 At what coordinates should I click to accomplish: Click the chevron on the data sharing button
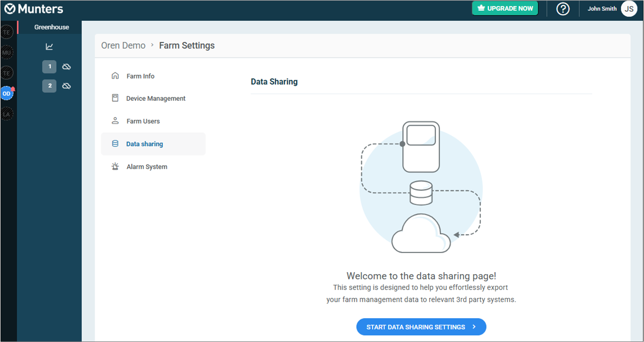click(475, 327)
